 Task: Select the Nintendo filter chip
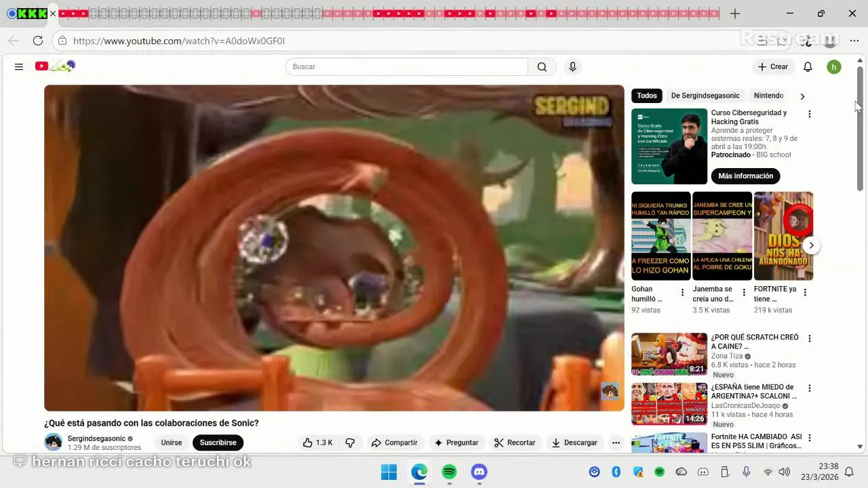tap(768, 96)
